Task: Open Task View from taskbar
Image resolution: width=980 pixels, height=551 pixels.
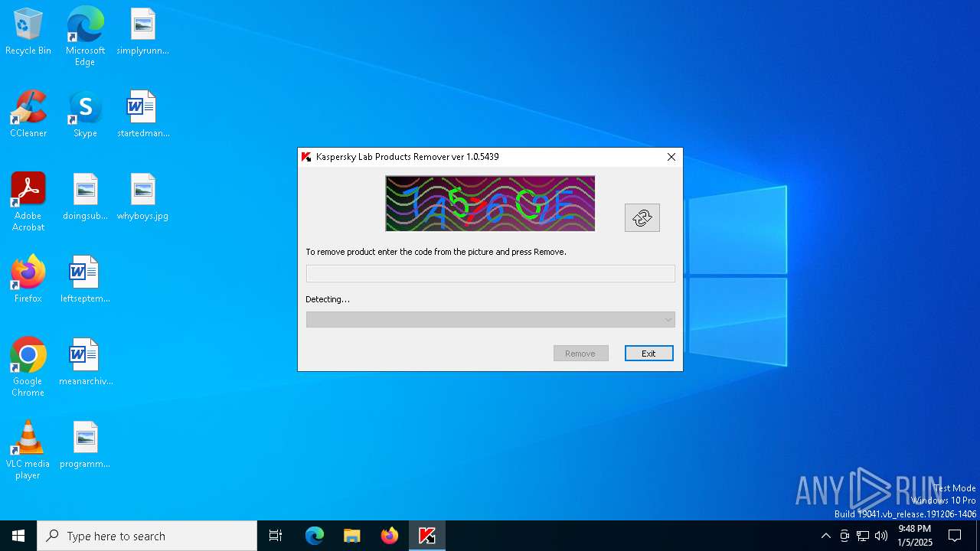Action: point(276,536)
